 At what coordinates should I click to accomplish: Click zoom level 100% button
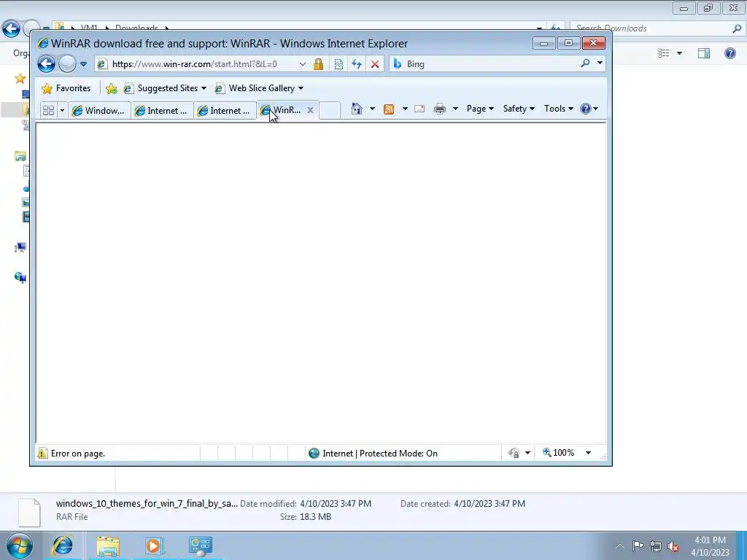pos(559,453)
